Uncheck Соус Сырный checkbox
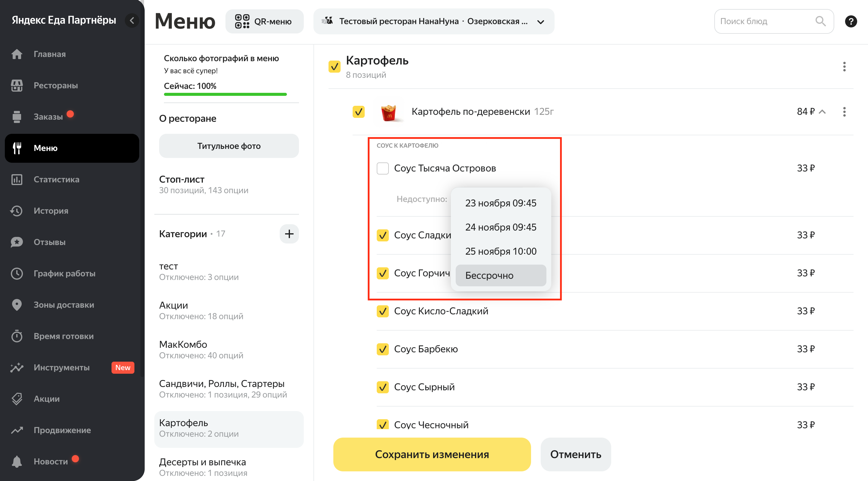Screen dimensions: 868x481 click(x=382, y=387)
